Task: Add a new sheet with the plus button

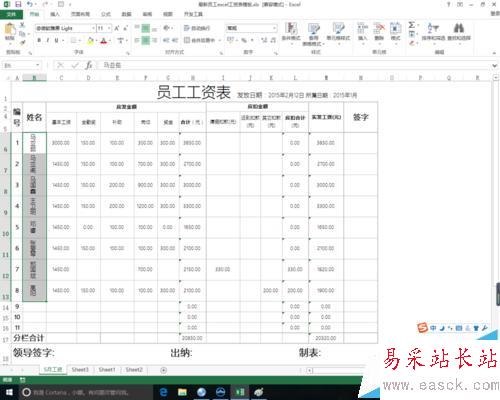Action: click(163, 370)
